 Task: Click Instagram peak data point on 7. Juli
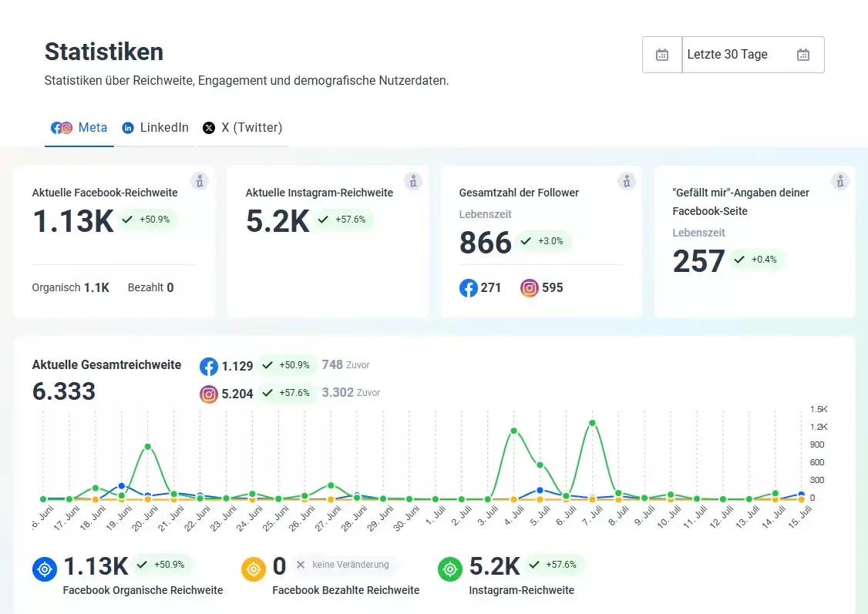[592, 423]
